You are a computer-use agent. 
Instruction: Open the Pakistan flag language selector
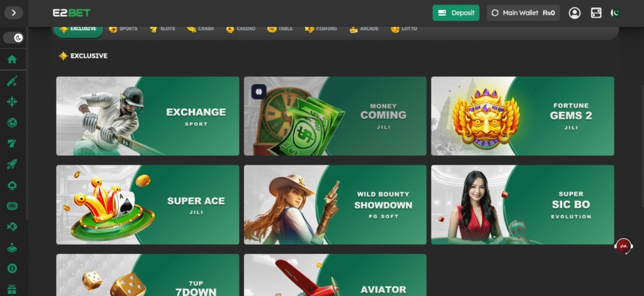tap(616, 13)
